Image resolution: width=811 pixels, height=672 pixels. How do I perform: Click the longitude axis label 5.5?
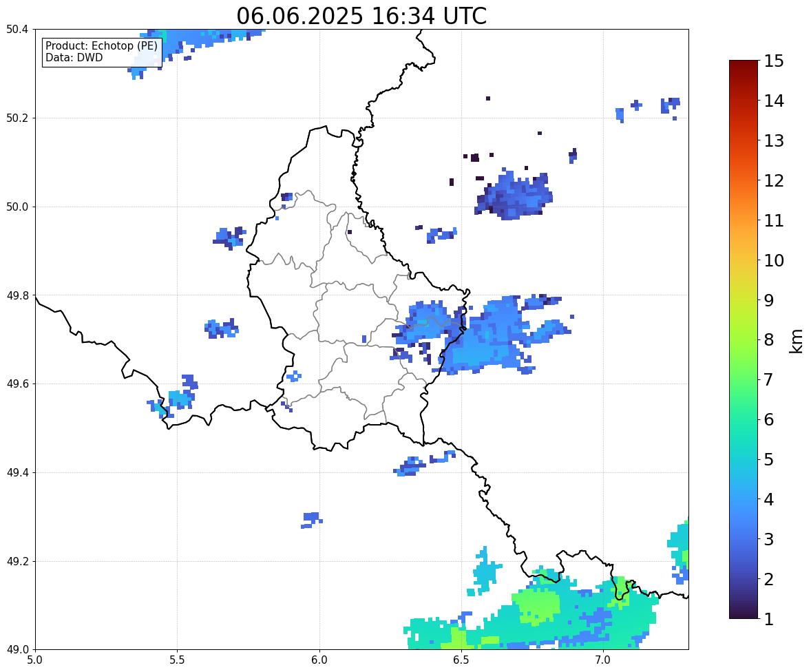point(177,660)
